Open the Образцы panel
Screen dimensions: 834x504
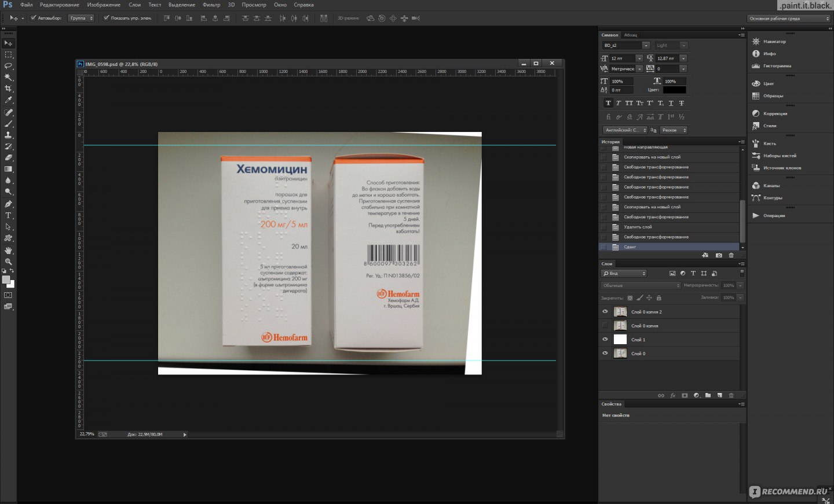click(x=773, y=96)
